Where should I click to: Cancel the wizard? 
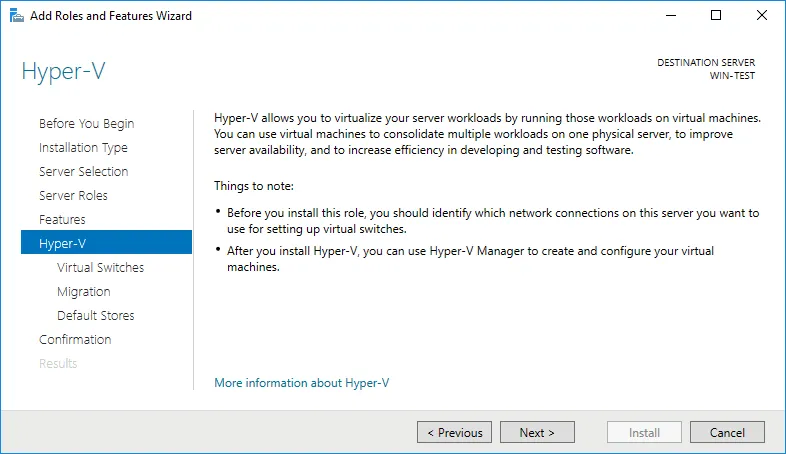click(727, 433)
